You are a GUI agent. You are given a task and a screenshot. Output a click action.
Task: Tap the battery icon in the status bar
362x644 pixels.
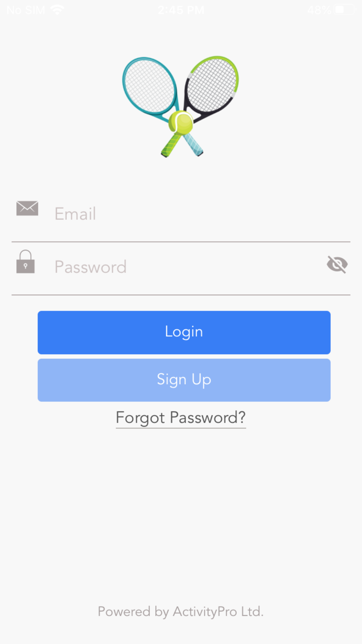click(344, 10)
